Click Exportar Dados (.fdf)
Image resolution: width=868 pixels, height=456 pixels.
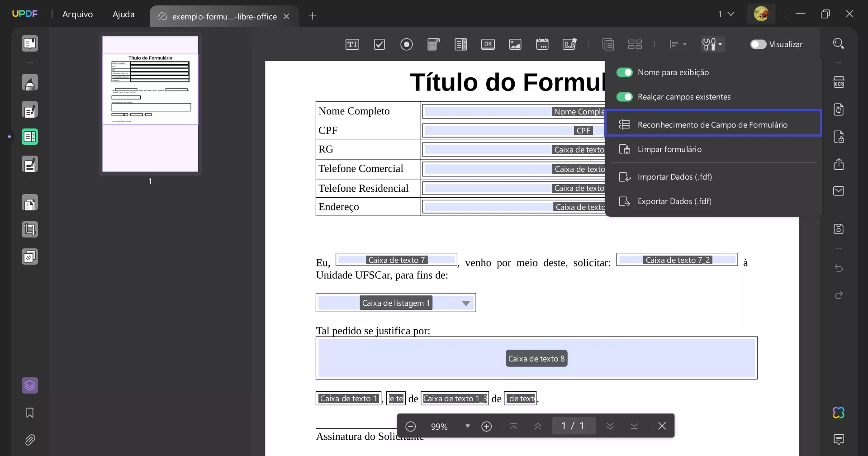tap(675, 201)
